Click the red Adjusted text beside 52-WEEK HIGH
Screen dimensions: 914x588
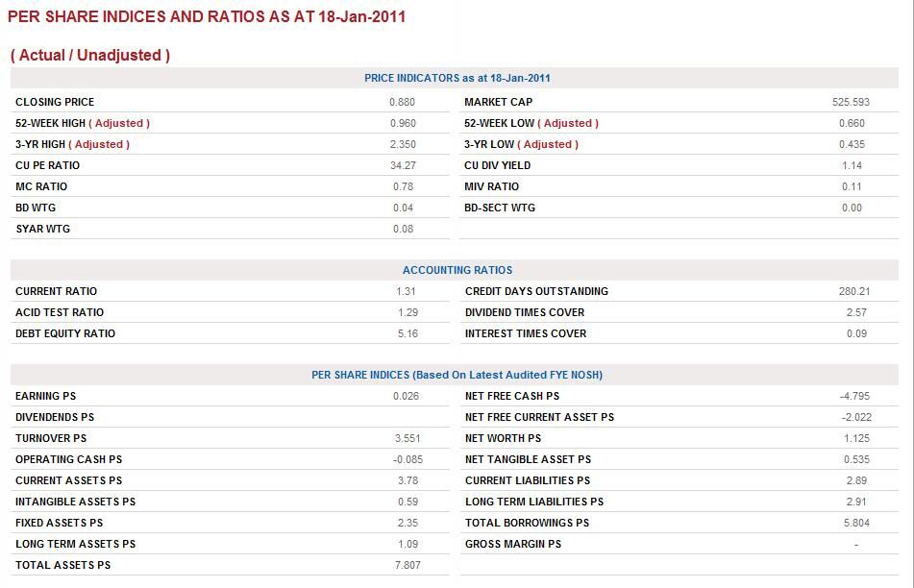[119, 123]
